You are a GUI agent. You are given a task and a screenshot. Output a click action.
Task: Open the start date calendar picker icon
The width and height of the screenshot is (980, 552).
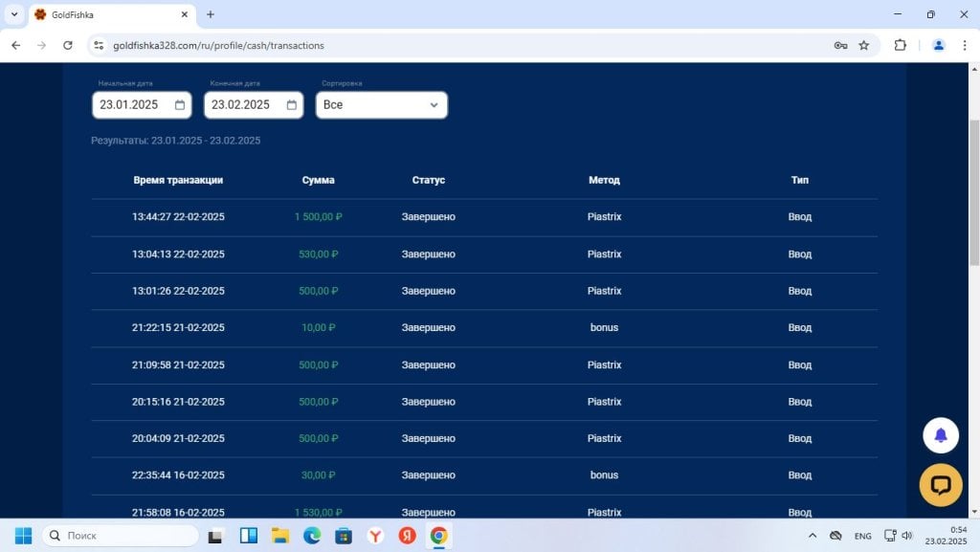tap(180, 105)
